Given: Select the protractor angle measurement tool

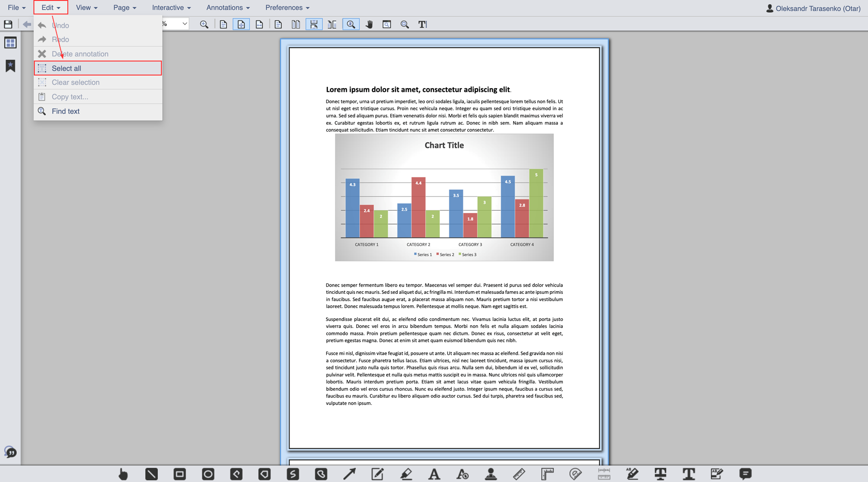Looking at the screenshot, I should (x=575, y=474).
